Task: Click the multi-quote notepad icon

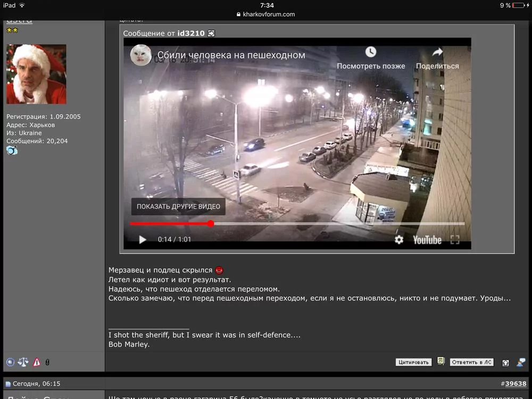Action: [440, 361]
